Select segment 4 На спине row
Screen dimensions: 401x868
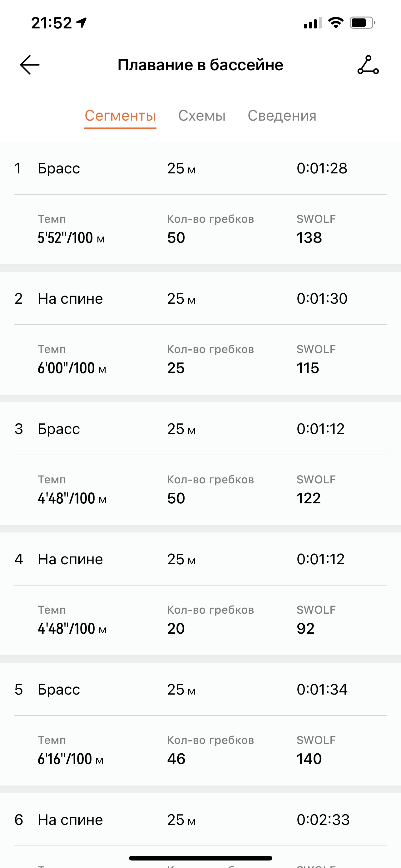(70, 559)
